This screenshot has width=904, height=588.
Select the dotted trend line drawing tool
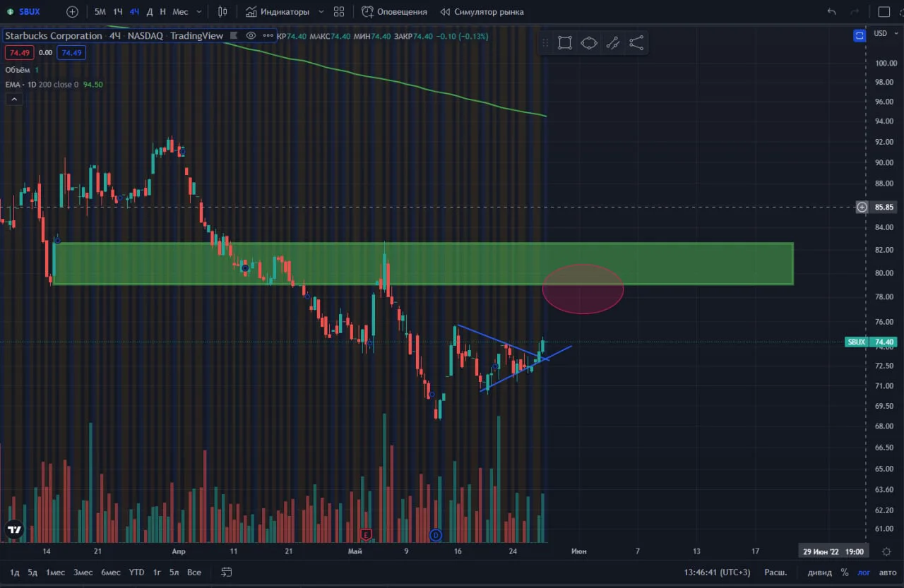(612, 43)
